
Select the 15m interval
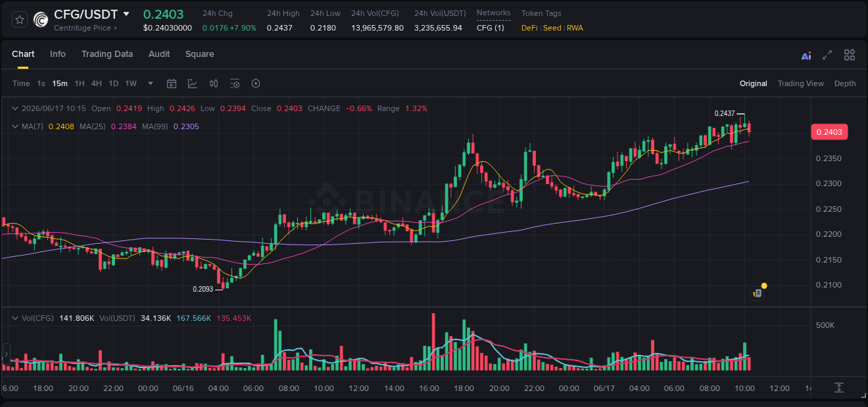click(x=60, y=83)
